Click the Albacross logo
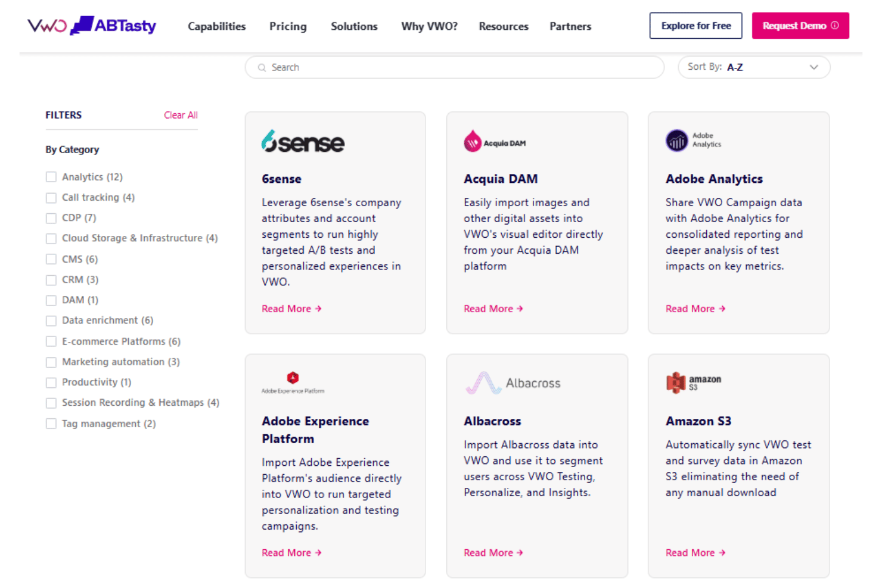882x588 pixels. coord(513,383)
